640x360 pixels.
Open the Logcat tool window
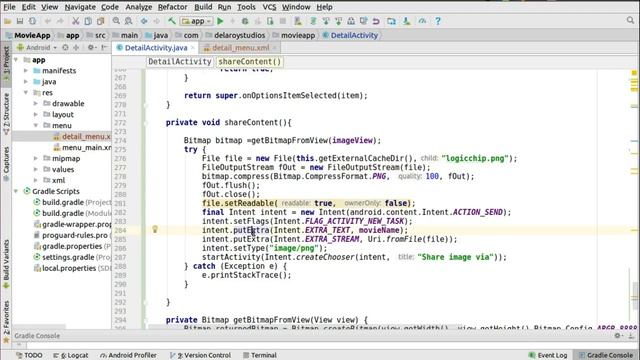[x=71, y=355]
